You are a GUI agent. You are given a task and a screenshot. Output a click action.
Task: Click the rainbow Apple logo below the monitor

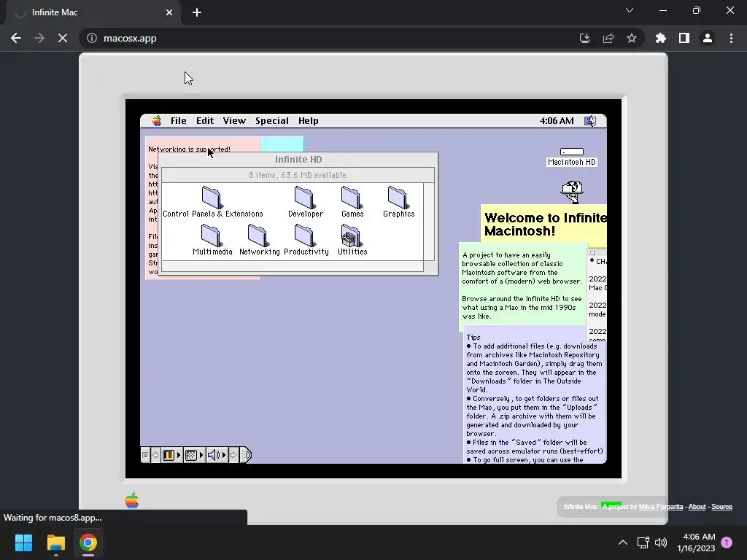[132, 500]
